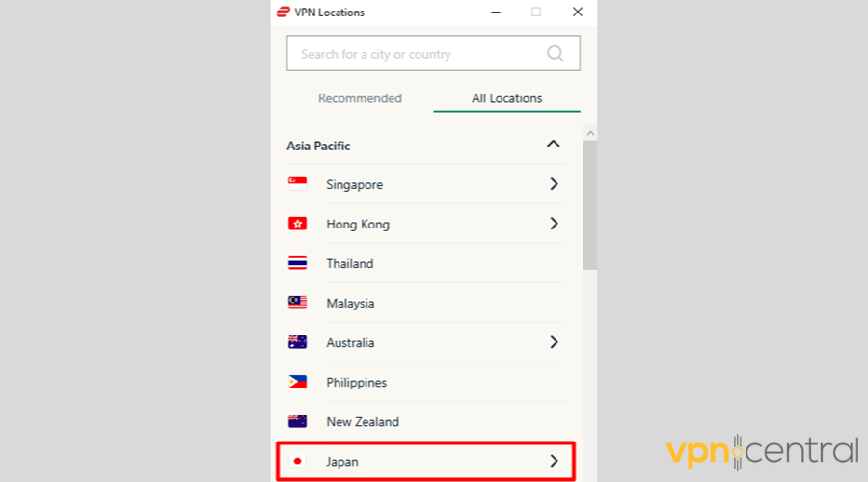This screenshot has height=482, width=868.
Task: Expand Singapore server locations arrow
Action: coord(554,184)
